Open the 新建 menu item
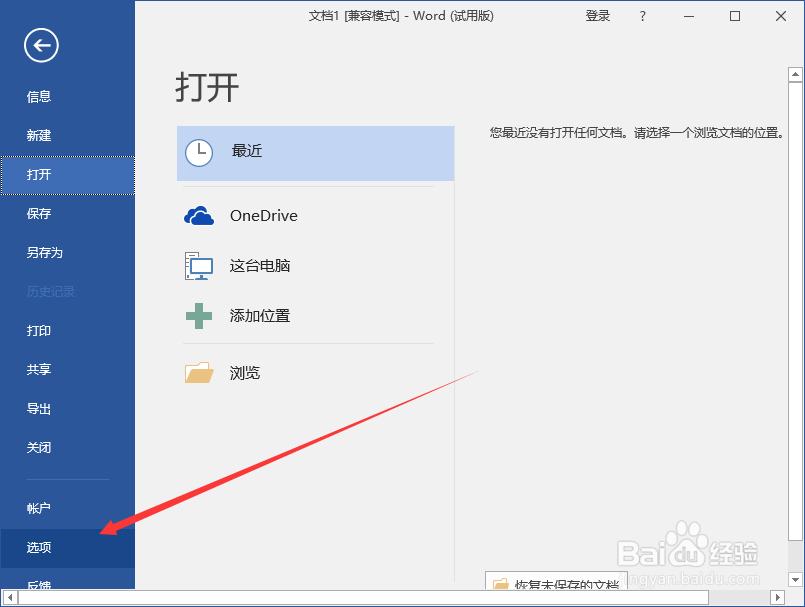This screenshot has height=607, width=805. coord(67,136)
